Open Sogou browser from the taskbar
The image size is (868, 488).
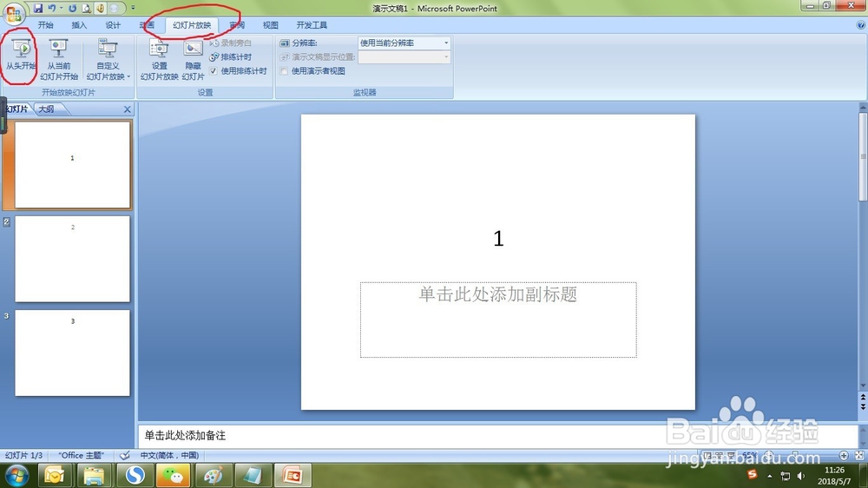(134, 475)
